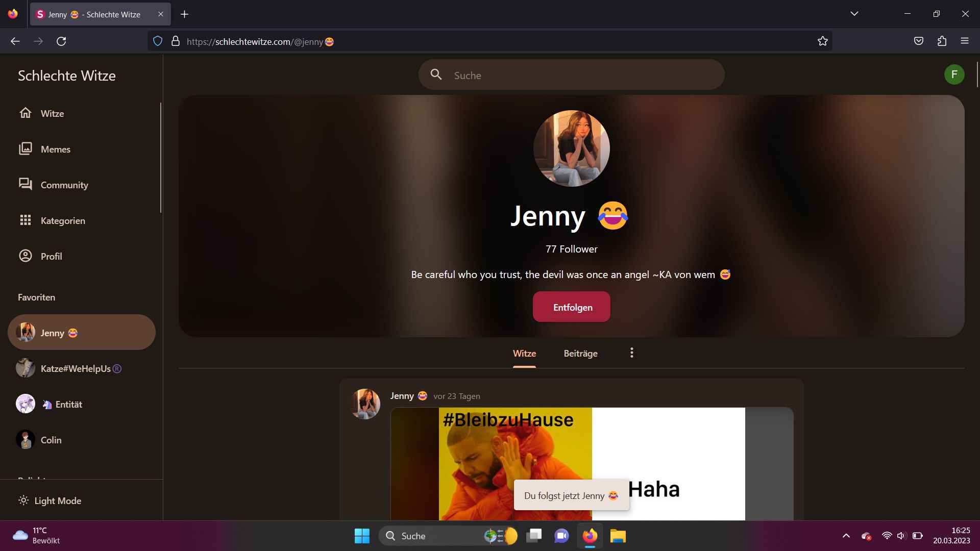
Task: Open the three-dot profile menu
Action: point(631,353)
